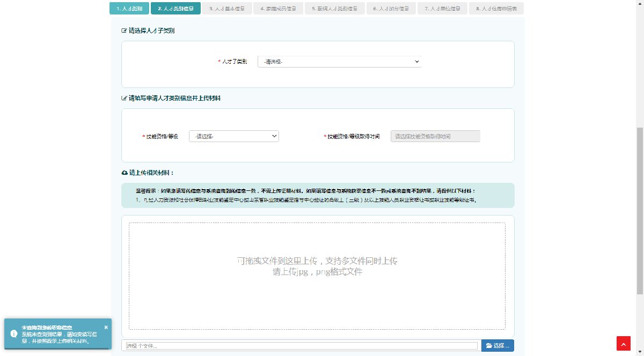Open step tab 5. 配偶人才类别信息
644x356 pixels.
pyautogui.click(x=335, y=9)
